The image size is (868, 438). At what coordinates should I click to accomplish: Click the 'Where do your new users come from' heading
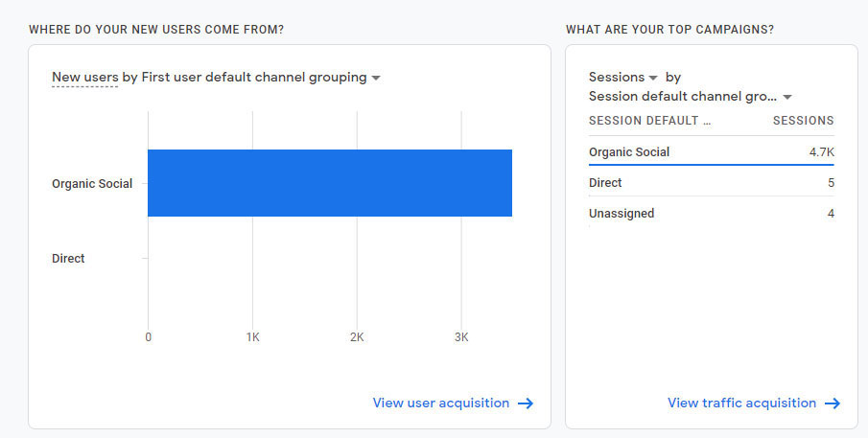point(156,30)
